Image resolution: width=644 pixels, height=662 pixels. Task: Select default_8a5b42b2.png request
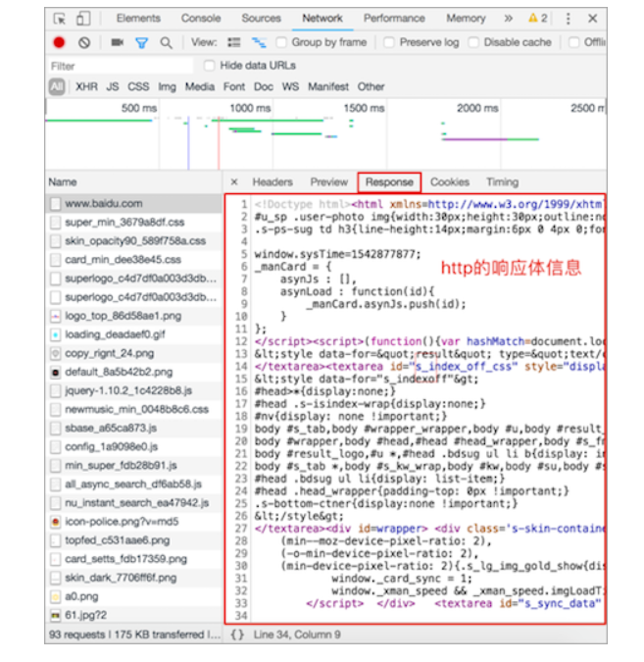coord(133,372)
